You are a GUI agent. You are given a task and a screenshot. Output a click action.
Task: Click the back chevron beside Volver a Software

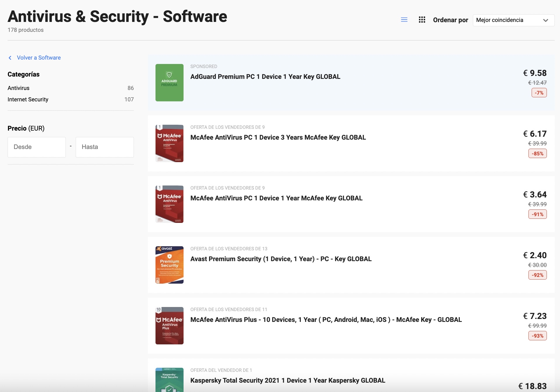tap(10, 58)
